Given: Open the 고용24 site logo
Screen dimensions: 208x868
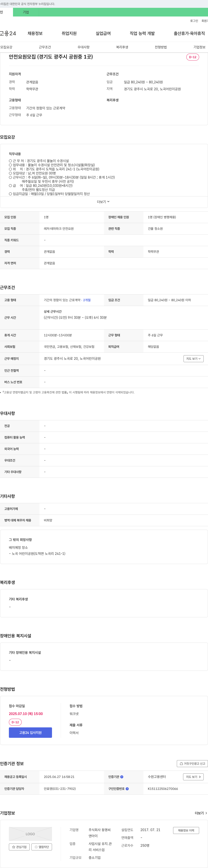Looking at the screenshot, I should tap(8, 33).
